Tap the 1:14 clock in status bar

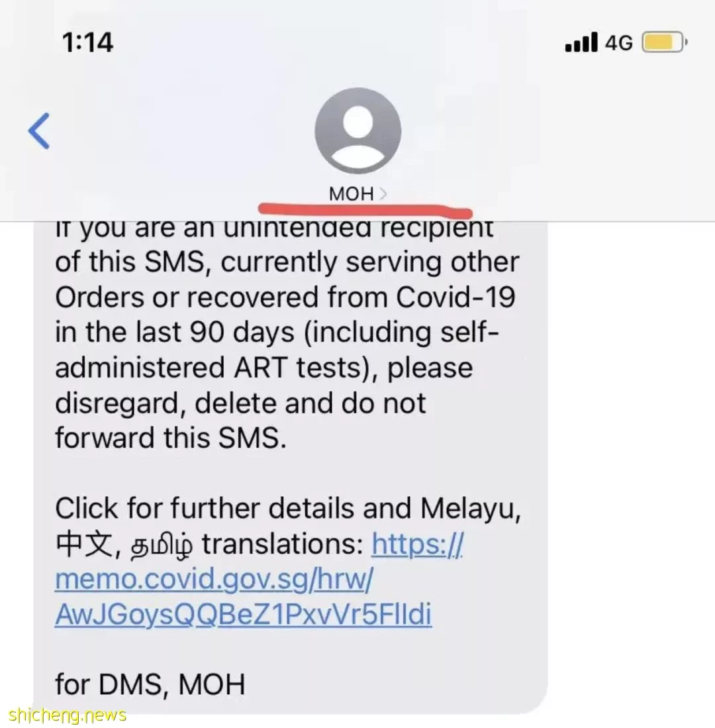pos(87,42)
